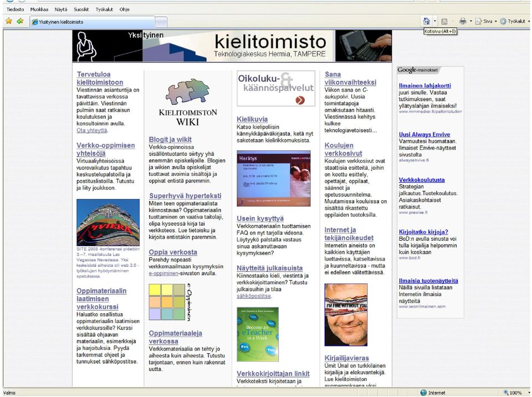Click the Herätys slide screenshot
The height and width of the screenshot is (397, 532).
point(273,179)
